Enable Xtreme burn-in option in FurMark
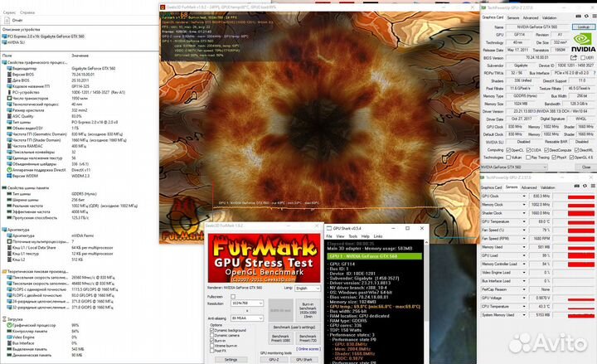 (x=212, y=346)
